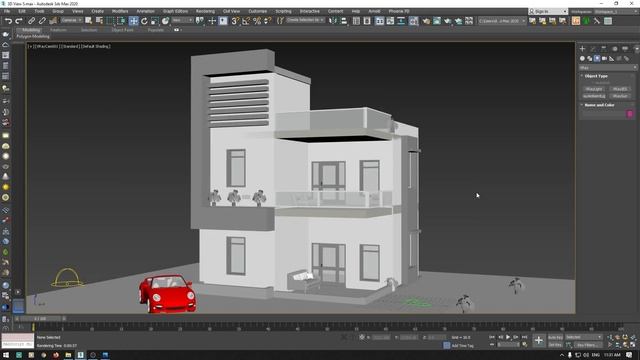
Task: Click the VRaySun object type button
Action: [x=620, y=96]
